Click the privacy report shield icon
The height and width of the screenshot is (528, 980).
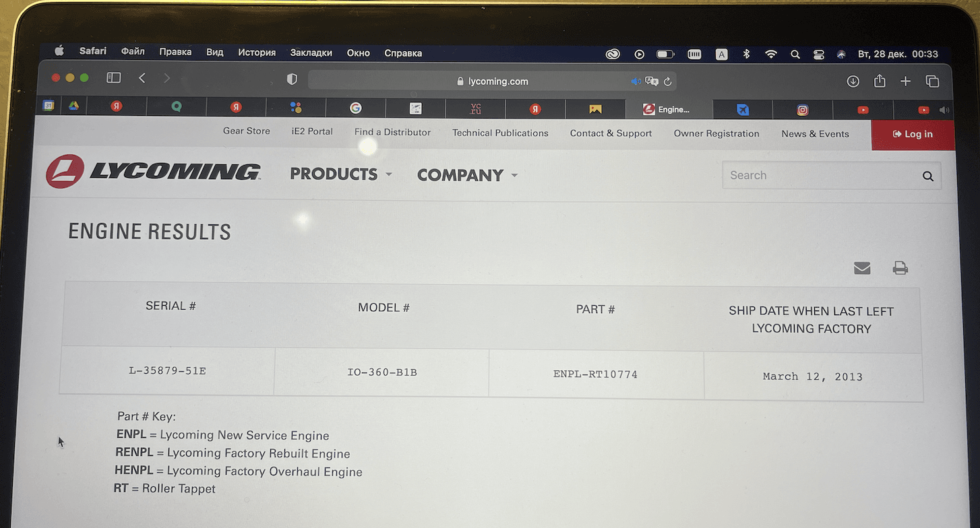pyautogui.click(x=292, y=79)
